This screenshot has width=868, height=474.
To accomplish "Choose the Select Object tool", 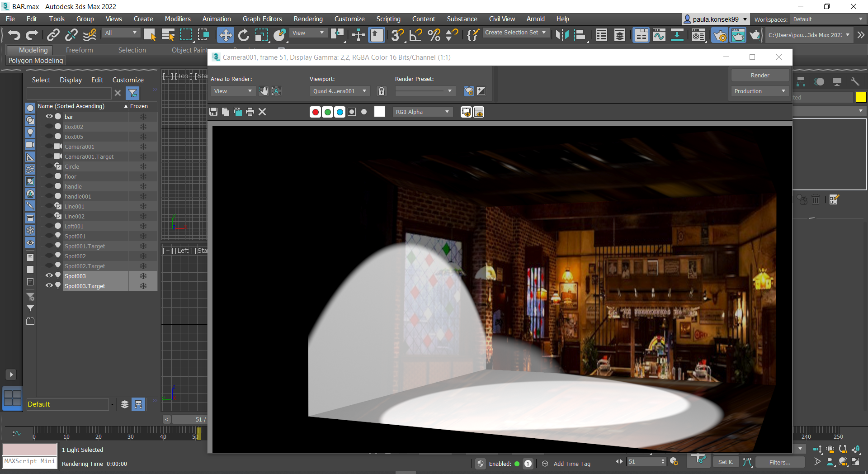I will [150, 35].
